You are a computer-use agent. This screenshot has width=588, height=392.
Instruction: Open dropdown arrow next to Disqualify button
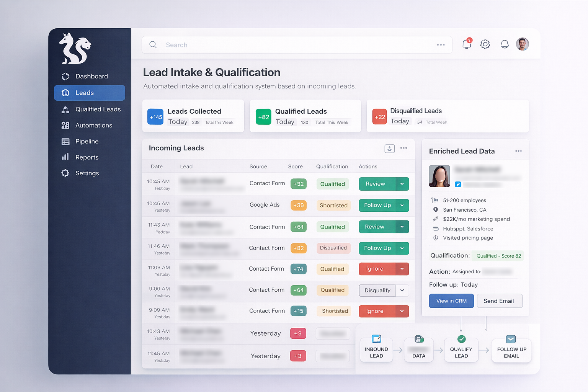coord(402,290)
